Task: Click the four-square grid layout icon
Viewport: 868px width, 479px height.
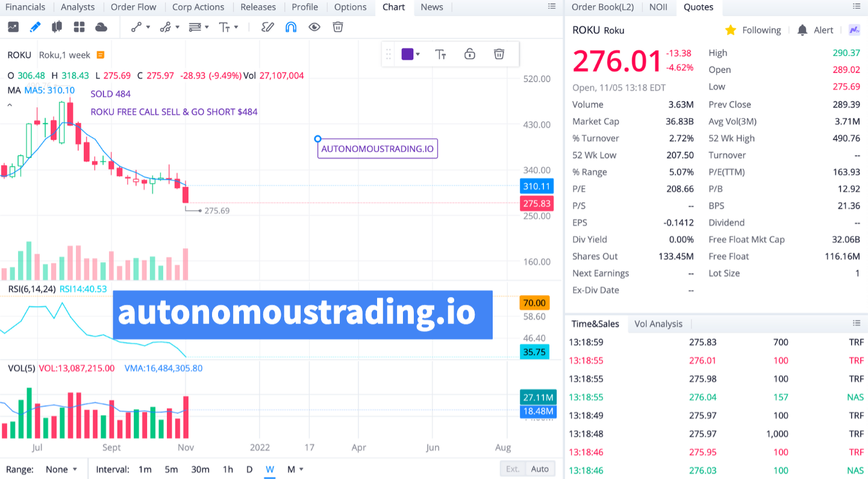Action: (x=79, y=27)
